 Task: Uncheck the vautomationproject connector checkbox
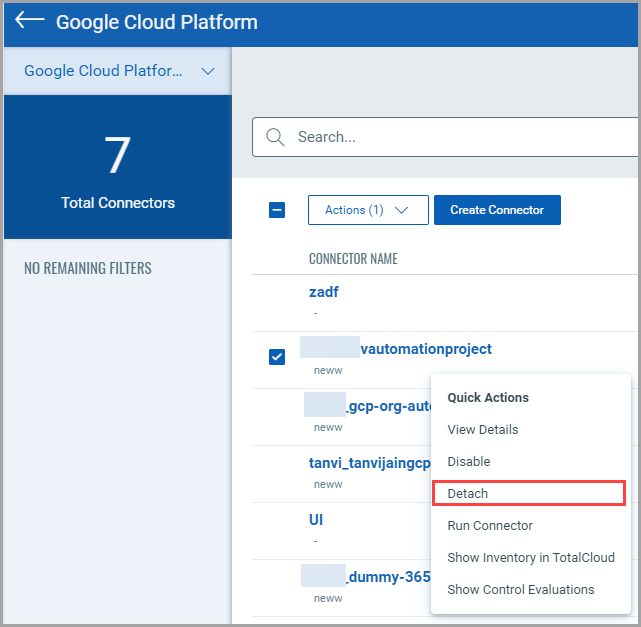click(277, 357)
